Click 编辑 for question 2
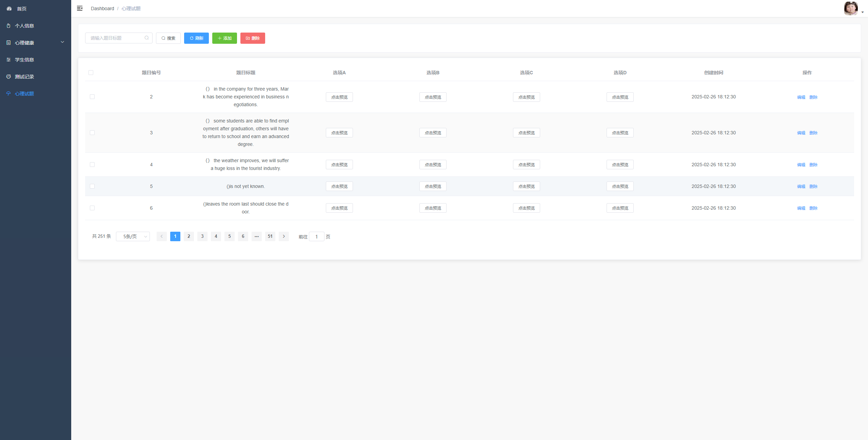Viewport: 868px width, 440px height. pyautogui.click(x=801, y=97)
